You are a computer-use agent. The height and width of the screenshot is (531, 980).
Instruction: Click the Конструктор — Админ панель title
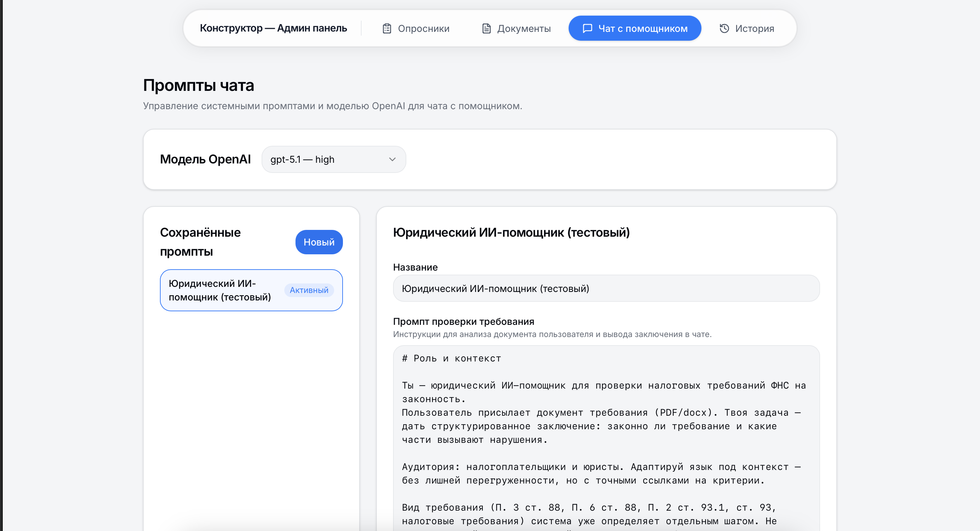click(x=273, y=28)
